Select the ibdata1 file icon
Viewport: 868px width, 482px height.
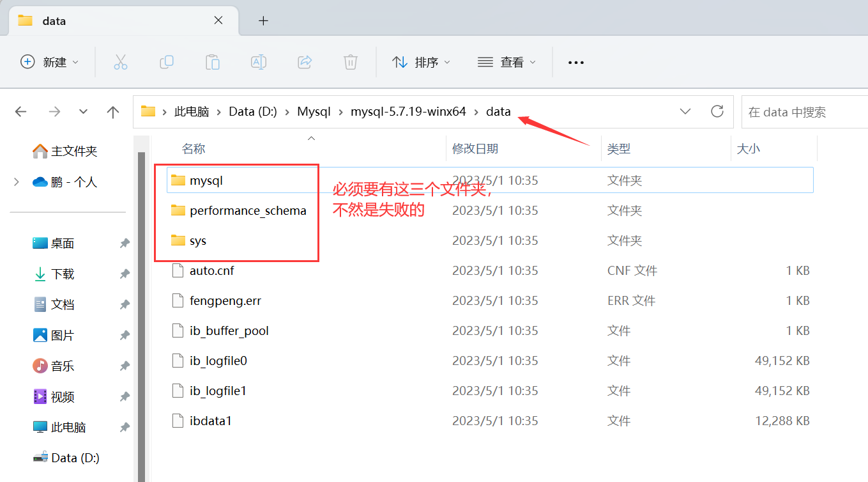178,421
